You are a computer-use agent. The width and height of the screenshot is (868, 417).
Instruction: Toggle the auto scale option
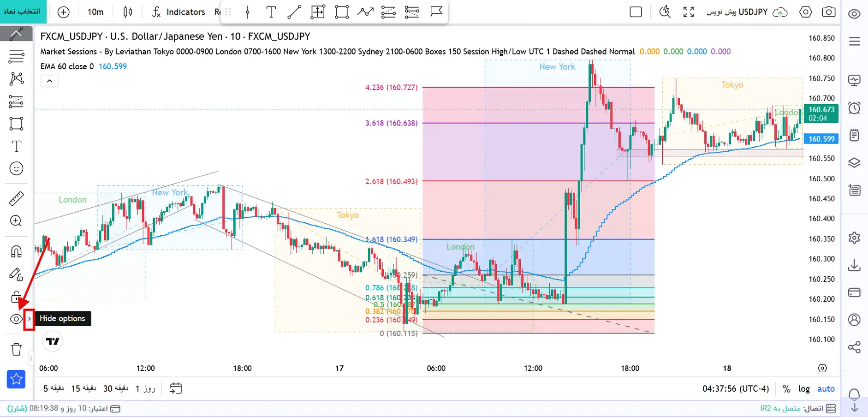(x=826, y=389)
